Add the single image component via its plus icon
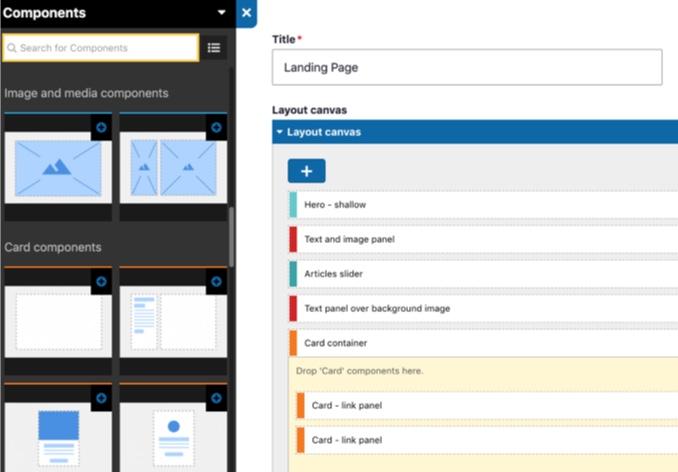 coord(101,128)
